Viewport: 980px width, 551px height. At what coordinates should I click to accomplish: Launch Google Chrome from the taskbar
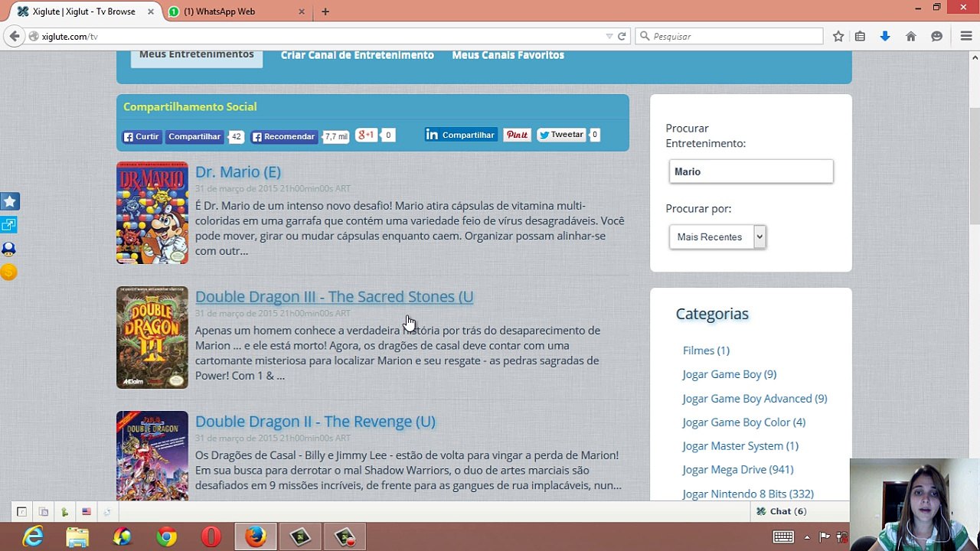coord(166,537)
